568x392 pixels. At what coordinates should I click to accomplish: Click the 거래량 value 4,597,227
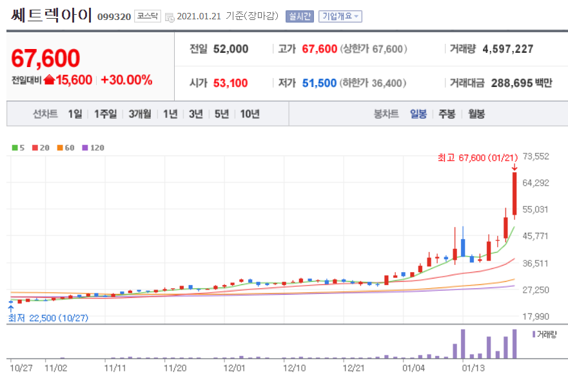508,49
